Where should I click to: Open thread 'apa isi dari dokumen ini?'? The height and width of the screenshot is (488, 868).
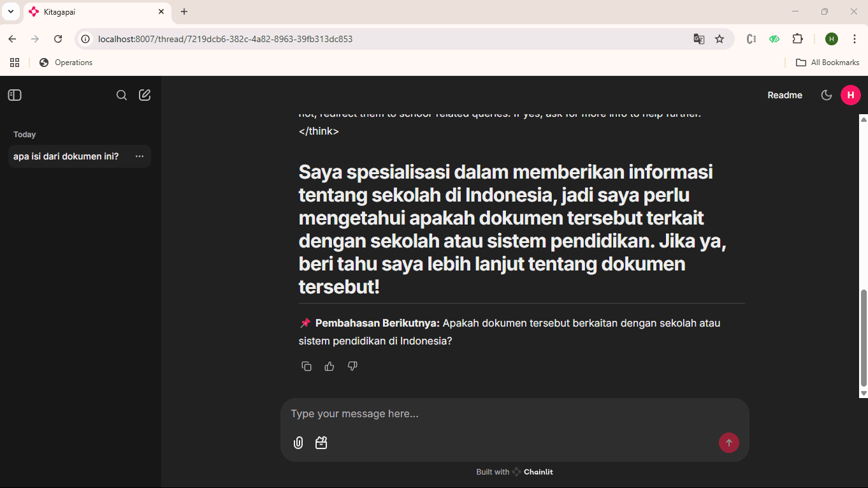(x=66, y=156)
